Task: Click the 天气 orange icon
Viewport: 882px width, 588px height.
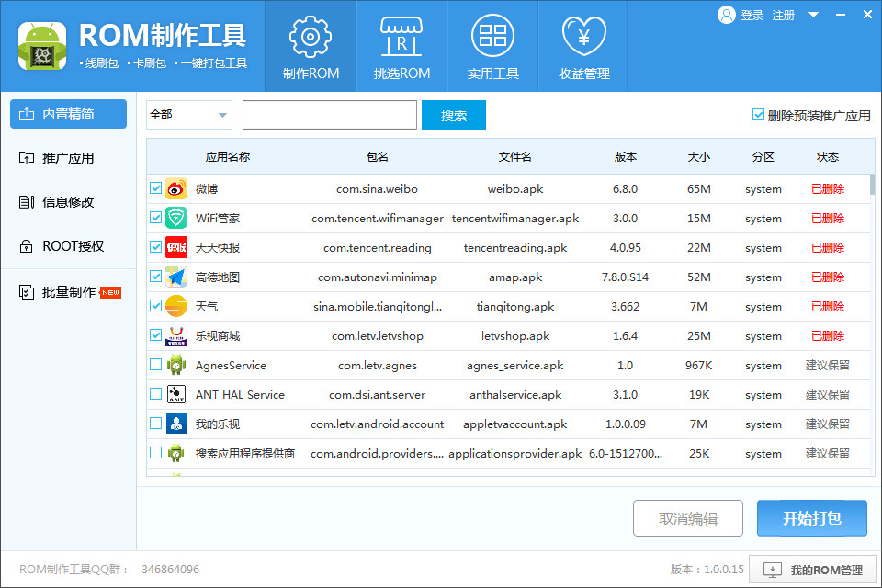Action: 176,306
